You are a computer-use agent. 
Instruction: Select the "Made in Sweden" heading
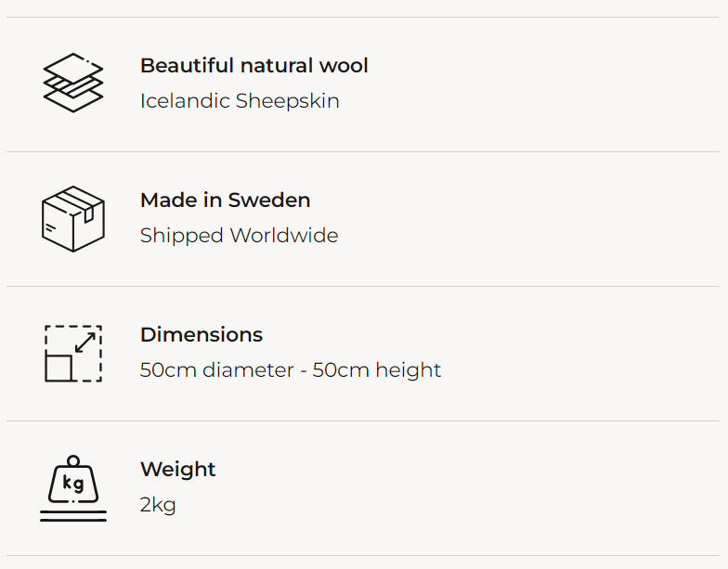pyautogui.click(x=225, y=200)
